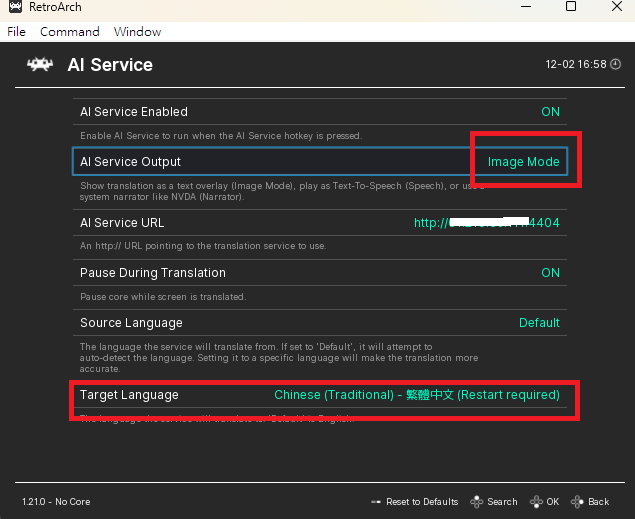Image resolution: width=635 pixels, height=519 pixels.
Task: Select the AI Service Output row label
Action: (130, 162)
